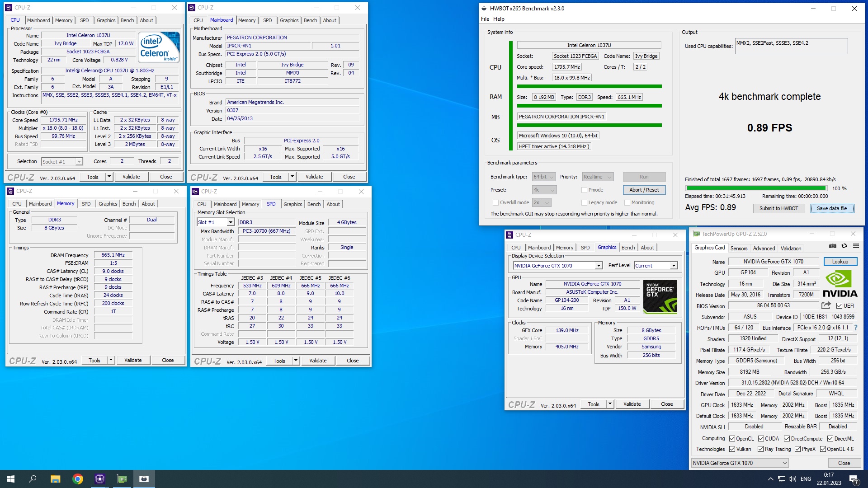
Task: Toggle the DirectCompute checkbox
Action: coord(787,438)
